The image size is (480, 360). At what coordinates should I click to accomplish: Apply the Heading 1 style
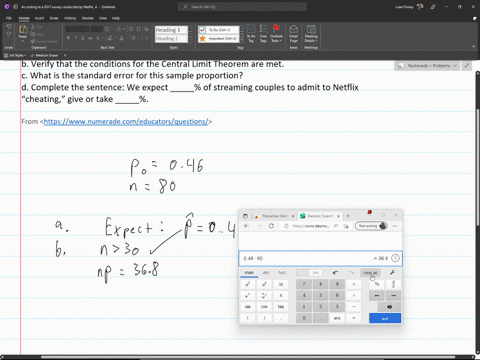171,30
